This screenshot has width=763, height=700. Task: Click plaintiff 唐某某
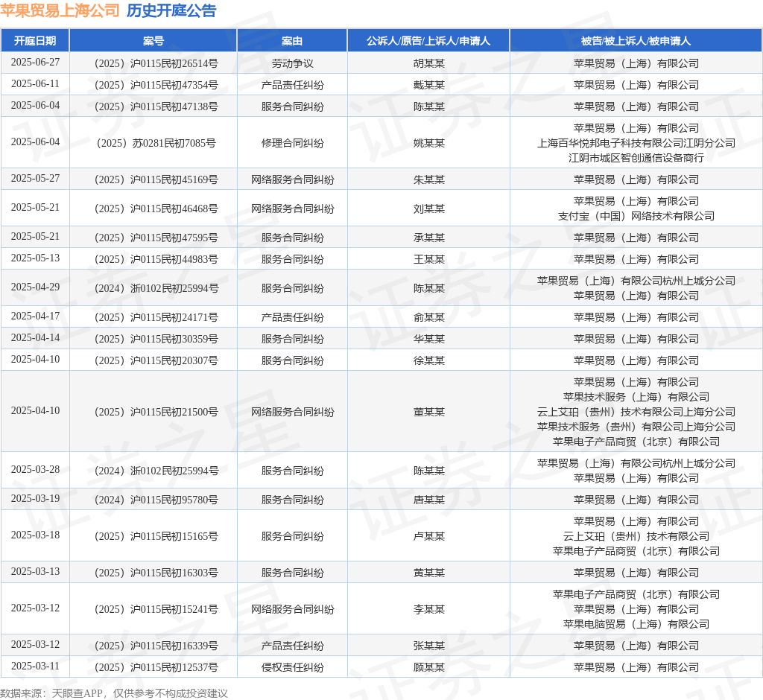[428, 500]
